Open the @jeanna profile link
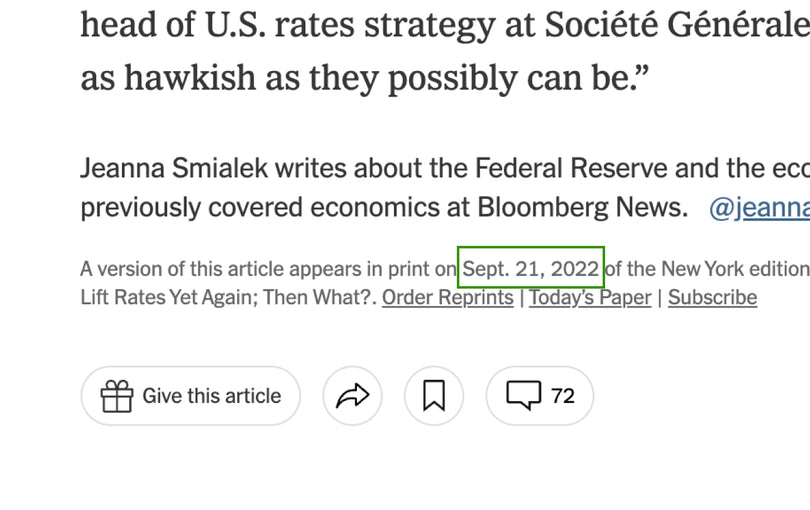 pos(758,208)
